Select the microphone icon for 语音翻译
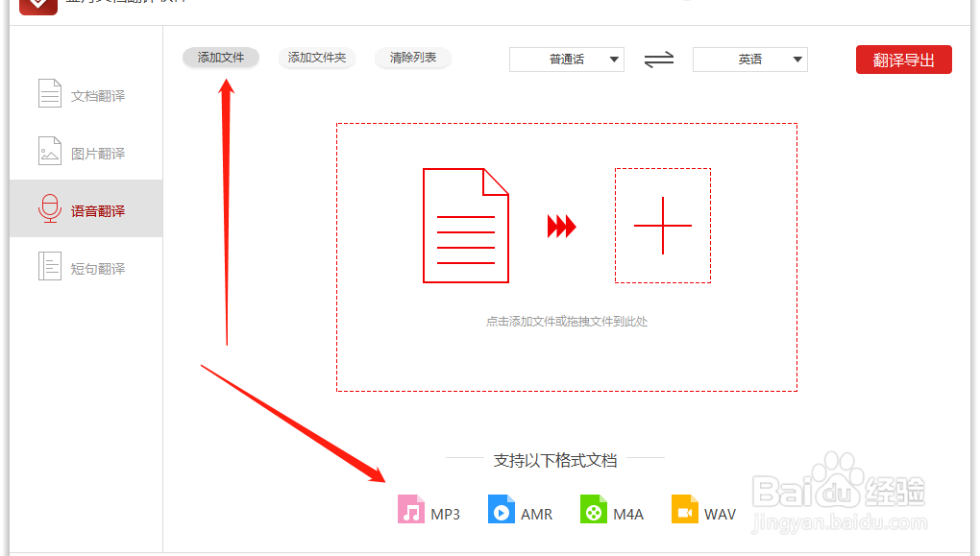Image resolution: width=980 pixels, height=556 pixels. point(49,208)
